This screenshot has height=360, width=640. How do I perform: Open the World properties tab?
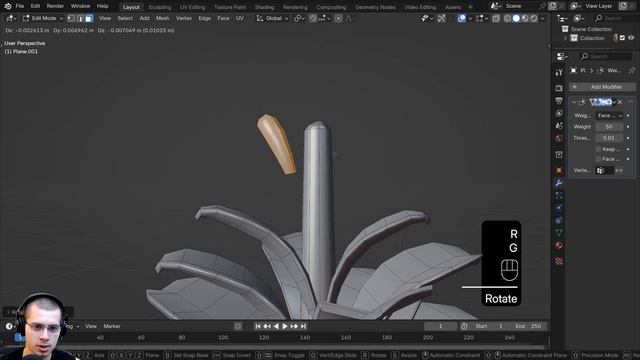pos(559,138)
